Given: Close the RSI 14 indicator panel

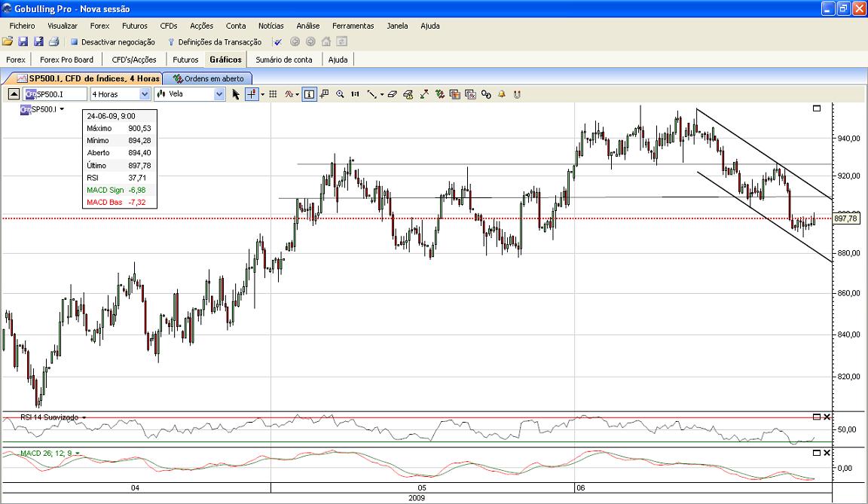Looking at the screenshot, I should (x=827, y=417).
